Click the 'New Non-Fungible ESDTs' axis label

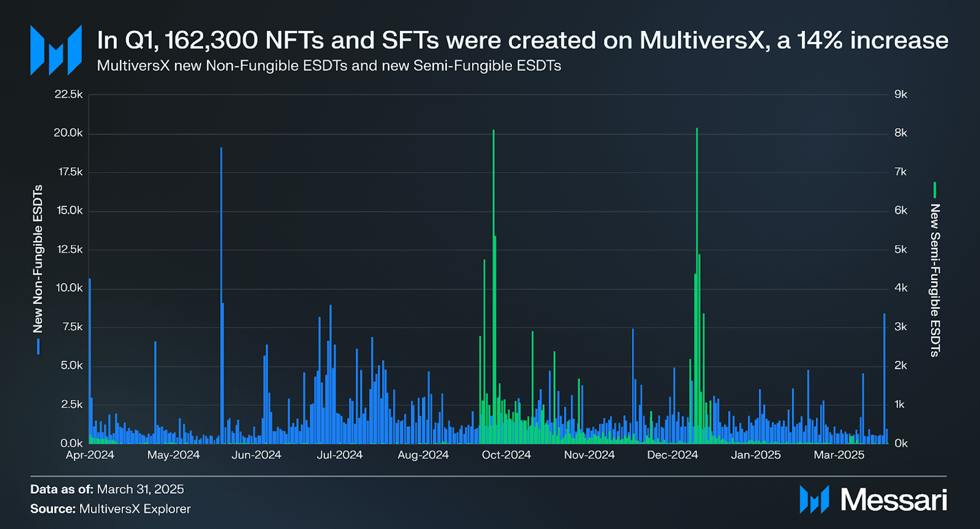coord(38,259)
